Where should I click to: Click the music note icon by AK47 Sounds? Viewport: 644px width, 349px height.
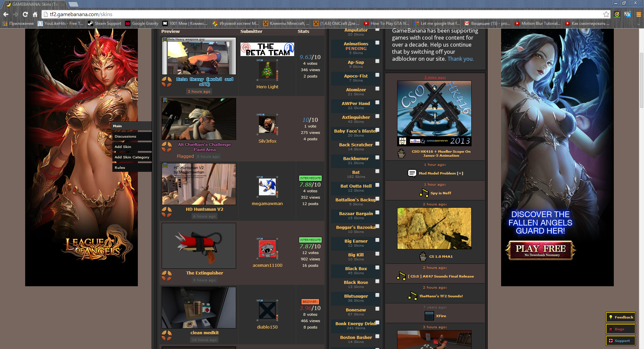(x=401, y=276)
